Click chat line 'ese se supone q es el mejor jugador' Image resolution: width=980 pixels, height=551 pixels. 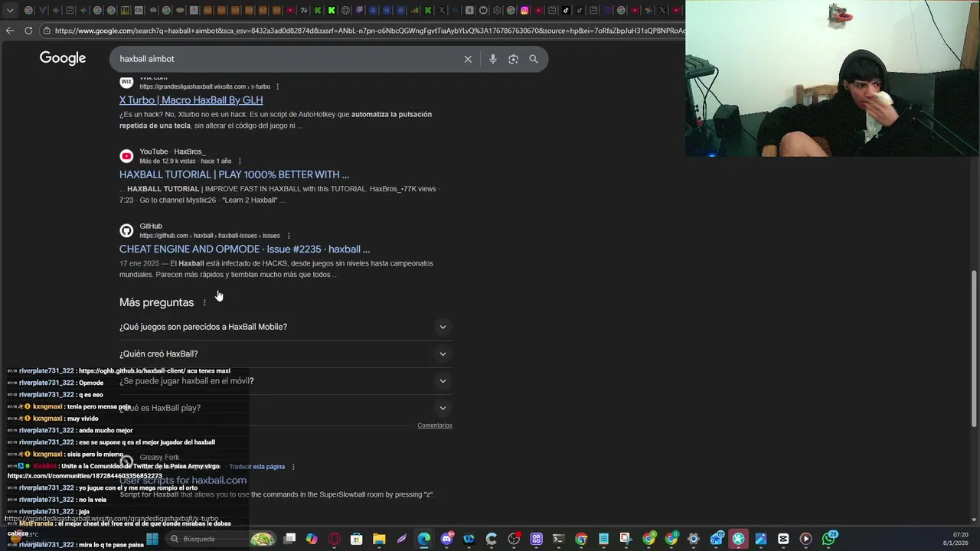tap(117, 442)
